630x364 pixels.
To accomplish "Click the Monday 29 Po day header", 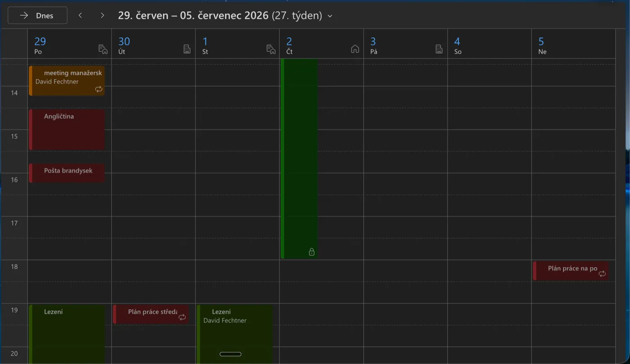I will click(69, 45).
